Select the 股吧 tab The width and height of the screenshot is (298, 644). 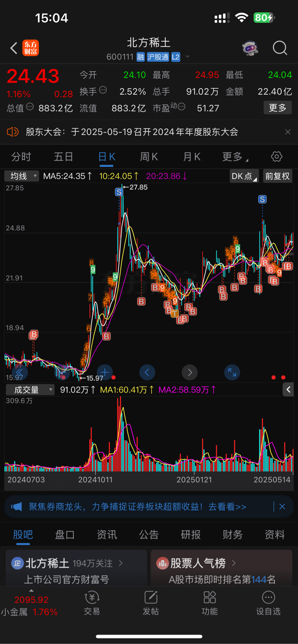coord(23,535)
